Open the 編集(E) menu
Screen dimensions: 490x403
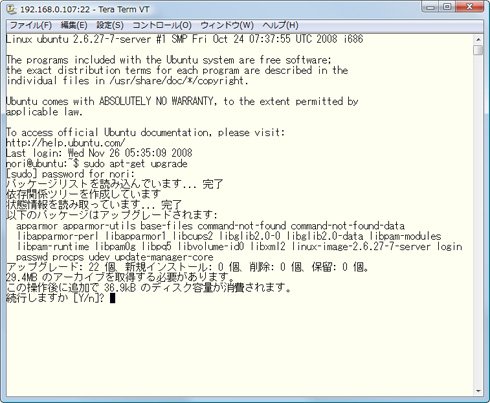pos(74,25)
